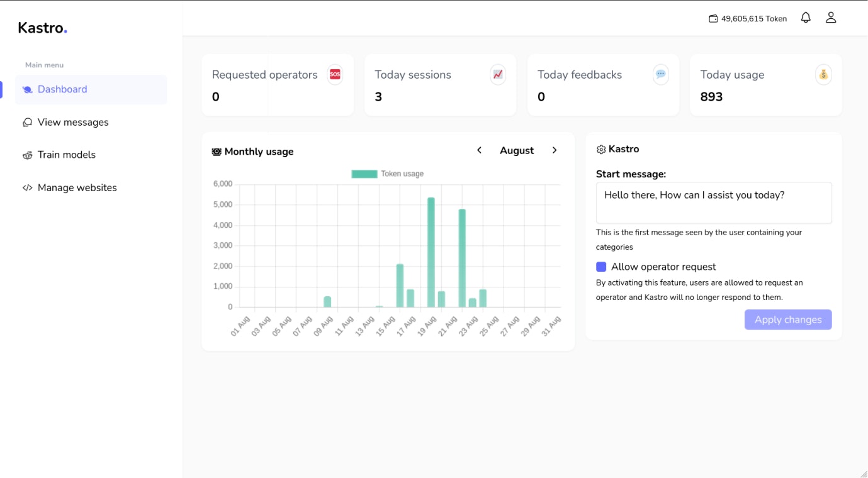
Task: Select the 22 Aug tall chart bar
Action: (462, 258)
